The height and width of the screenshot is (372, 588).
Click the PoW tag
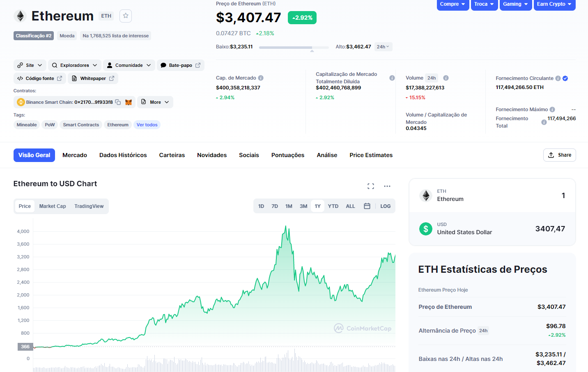[50, 125]
